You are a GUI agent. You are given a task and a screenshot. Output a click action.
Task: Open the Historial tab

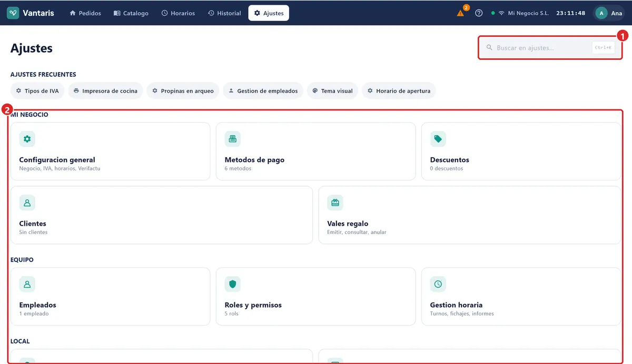(x=224, y=13)
